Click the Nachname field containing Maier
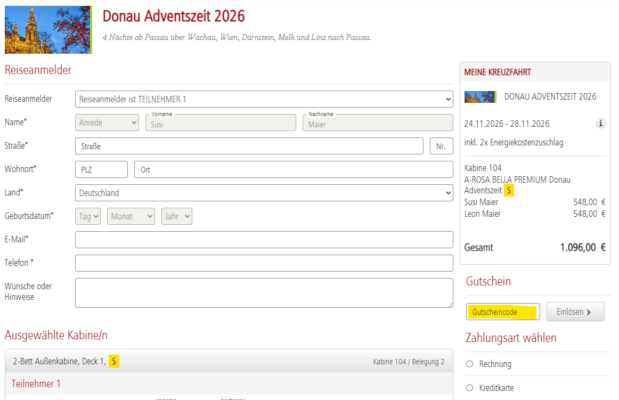Image resolution: width=619 pixels, height=400 pixels. (378, 123)
